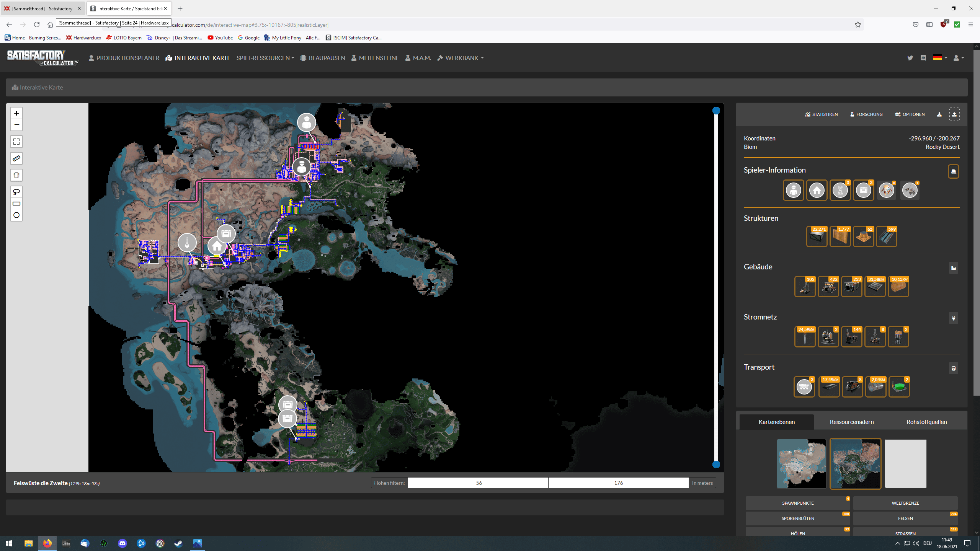The height and width of the screenshot is (551, 980).
Task: Open PRODUKTIONSPLANER page
Action: 124,58
